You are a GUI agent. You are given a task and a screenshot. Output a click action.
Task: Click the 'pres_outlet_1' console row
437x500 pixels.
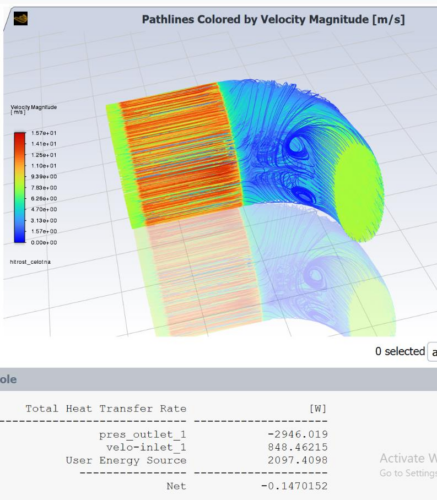coord(142,435)
